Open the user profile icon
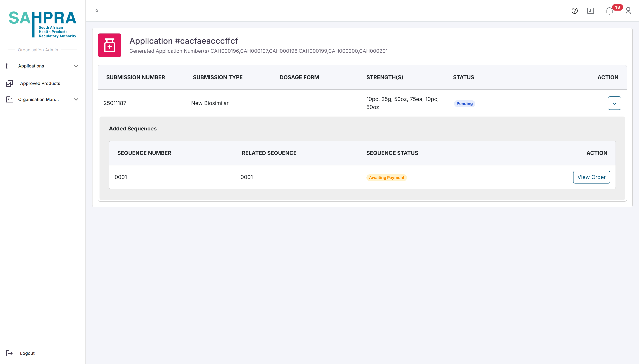The height and width of the screenshot is (364, 639). (x=628, y=11)
